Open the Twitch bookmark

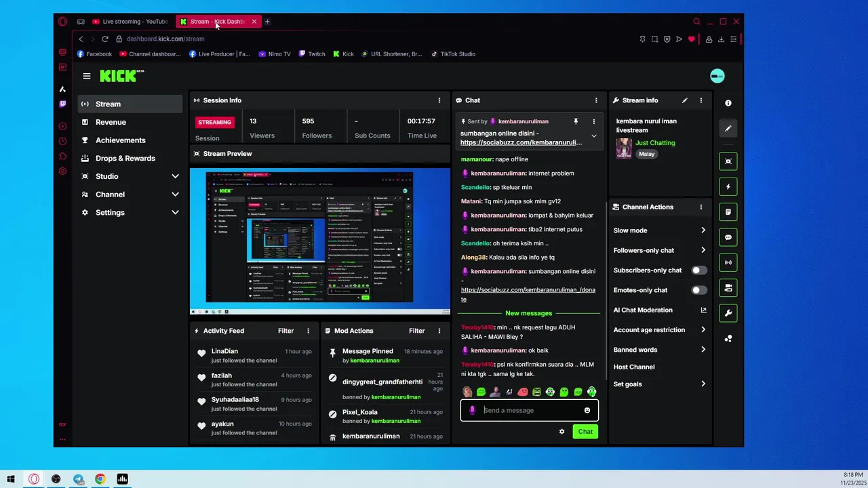click(x=312, y=54)
